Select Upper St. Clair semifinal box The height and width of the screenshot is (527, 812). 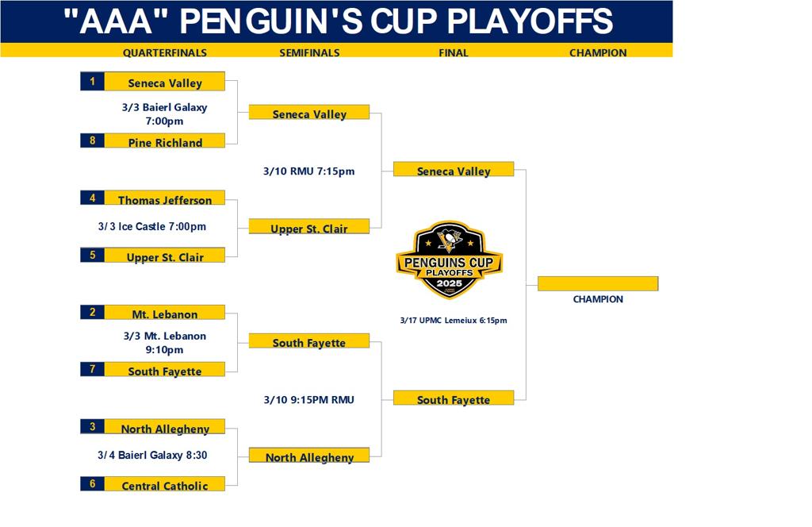[x=309, y=226]
